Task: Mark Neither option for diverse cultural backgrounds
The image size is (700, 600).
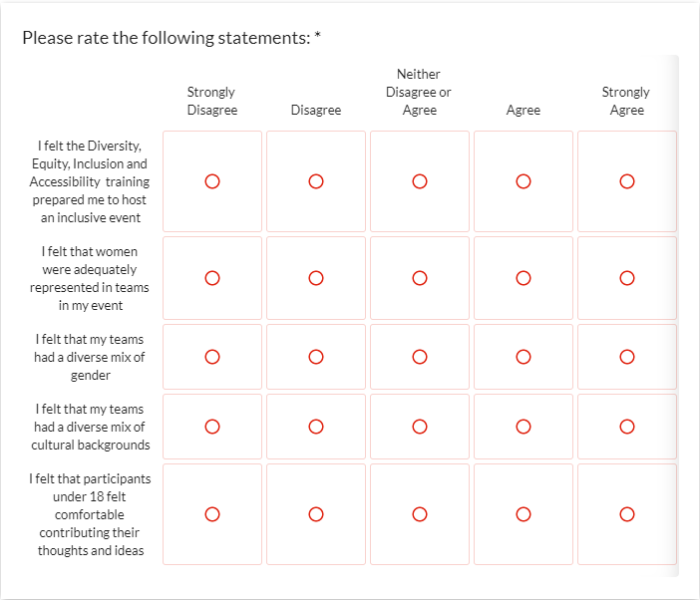Action: [420, 427]
